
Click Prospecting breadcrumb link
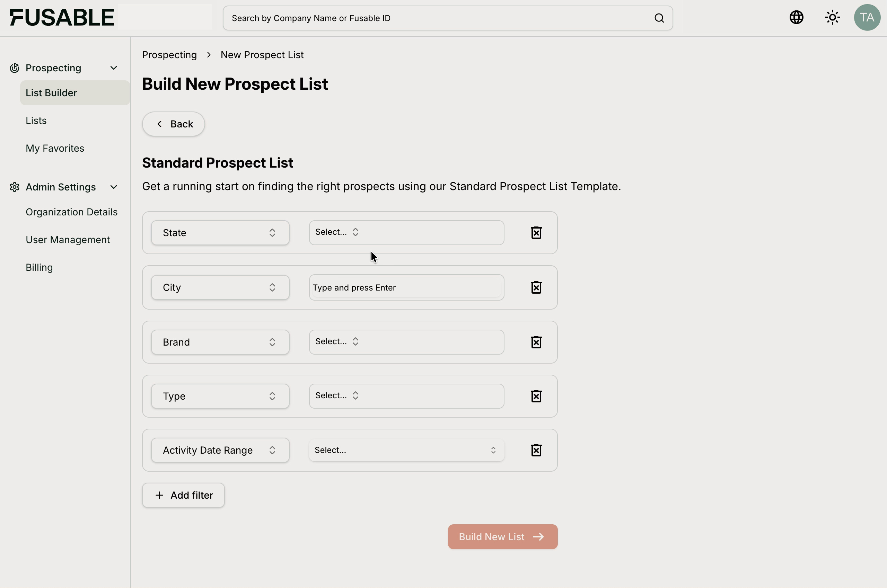tap(169, 55)
